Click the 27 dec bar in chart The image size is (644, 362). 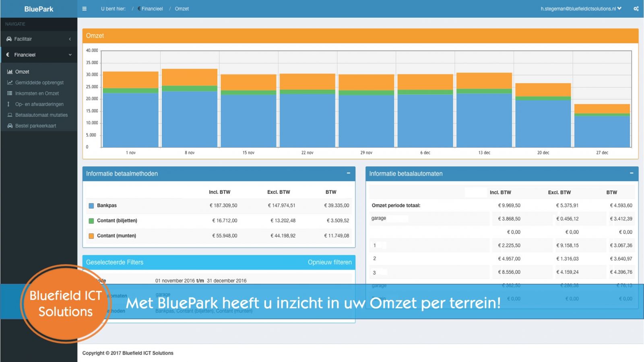(x=602, y=126)
